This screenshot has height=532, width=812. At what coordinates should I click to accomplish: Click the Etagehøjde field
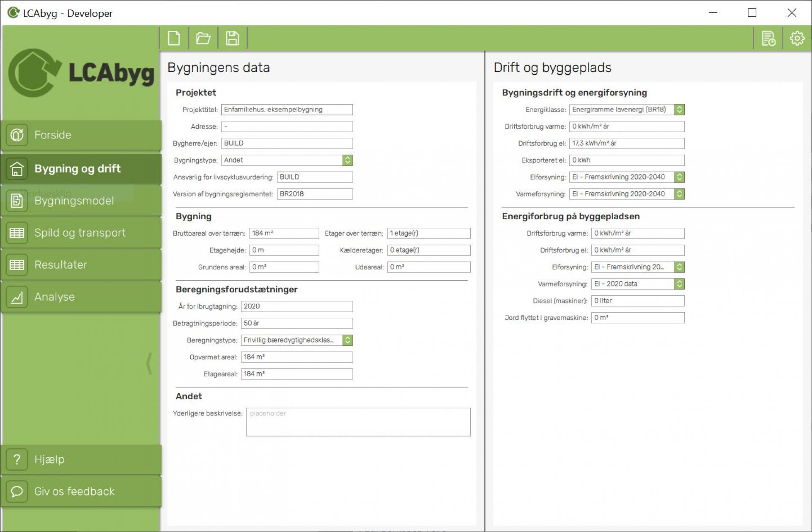pyautogui.click(x=284, y=250)
